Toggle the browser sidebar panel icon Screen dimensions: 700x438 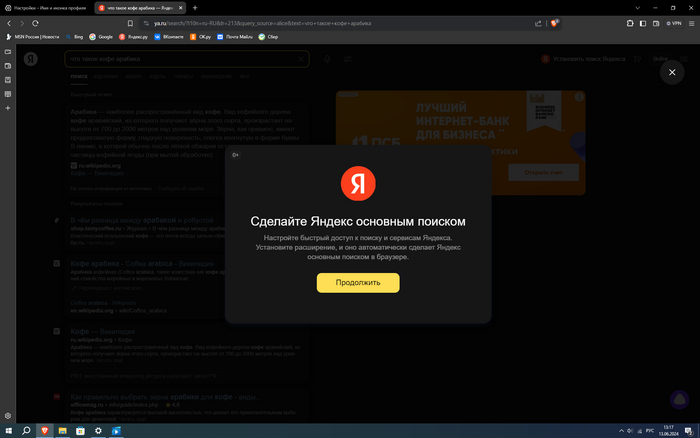coord(643,23)
